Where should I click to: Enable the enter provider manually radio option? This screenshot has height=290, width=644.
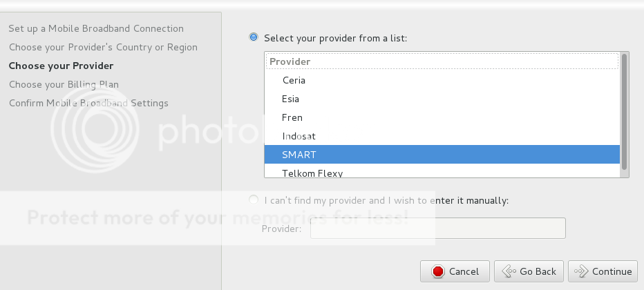tap(254, 200)
